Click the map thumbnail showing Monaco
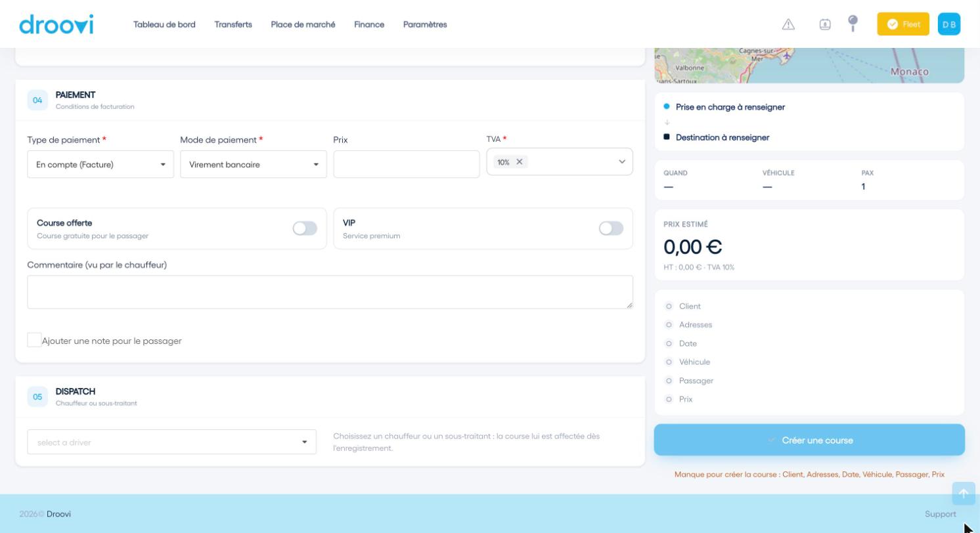980x533 pixels. tap(809, 66)
